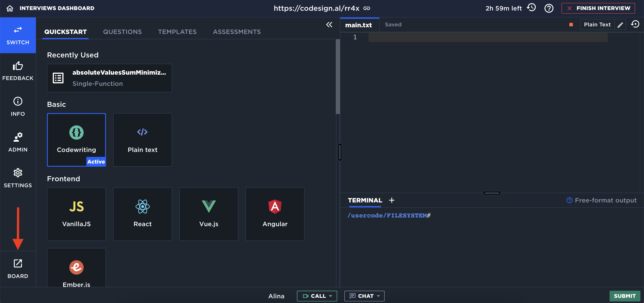Click the Alina participant name

276,296
